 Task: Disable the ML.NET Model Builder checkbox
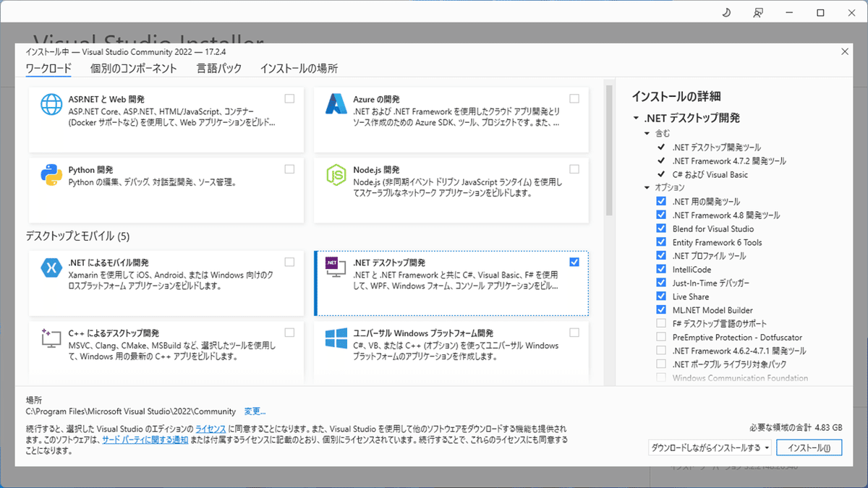(x=660, y=310)
